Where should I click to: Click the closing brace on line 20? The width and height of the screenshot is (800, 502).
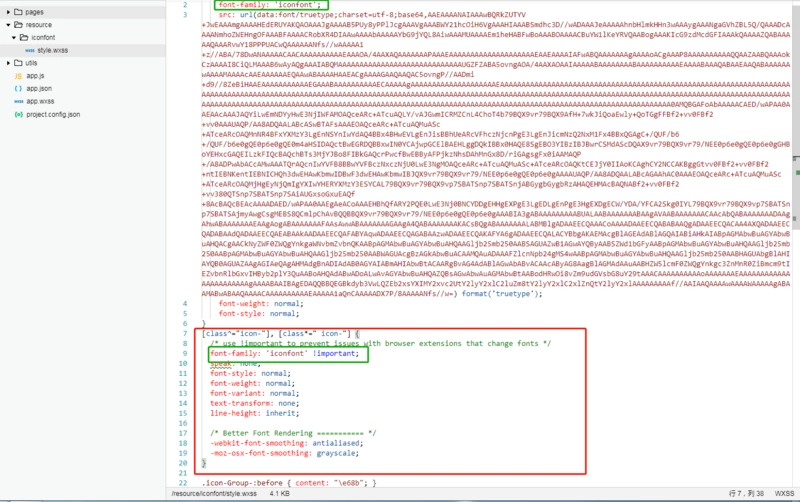coord(204,463)
